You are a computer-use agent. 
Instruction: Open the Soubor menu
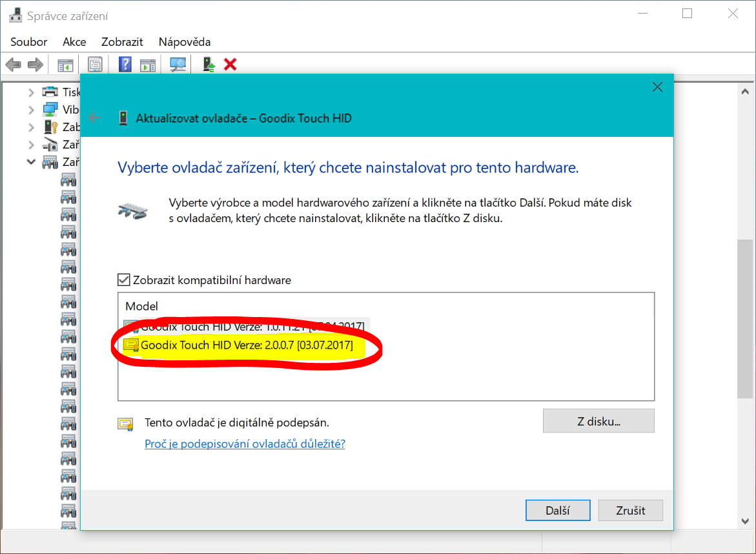[29, 42]
